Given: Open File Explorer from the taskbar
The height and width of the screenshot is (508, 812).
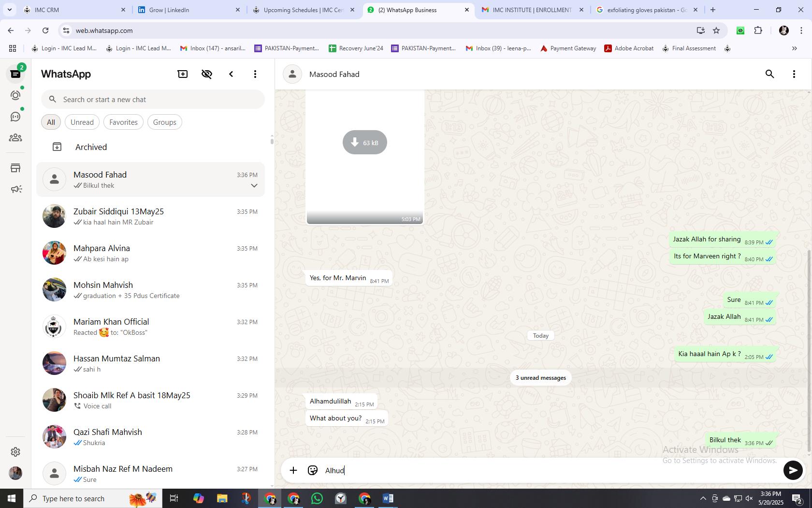Looking at the screenshot, I should 222,498.
